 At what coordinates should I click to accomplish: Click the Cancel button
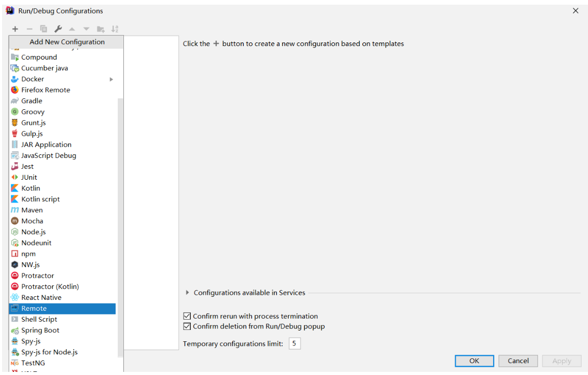click(x=518, y=361)
